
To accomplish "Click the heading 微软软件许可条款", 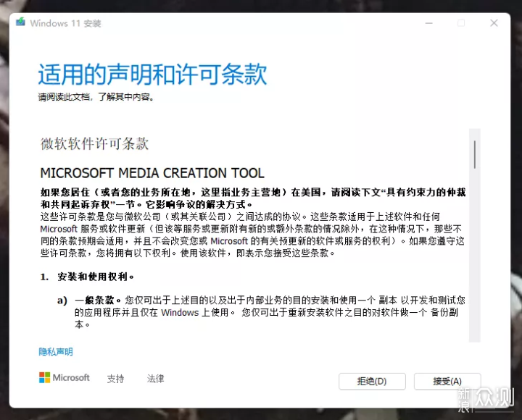I will [94, 143].
